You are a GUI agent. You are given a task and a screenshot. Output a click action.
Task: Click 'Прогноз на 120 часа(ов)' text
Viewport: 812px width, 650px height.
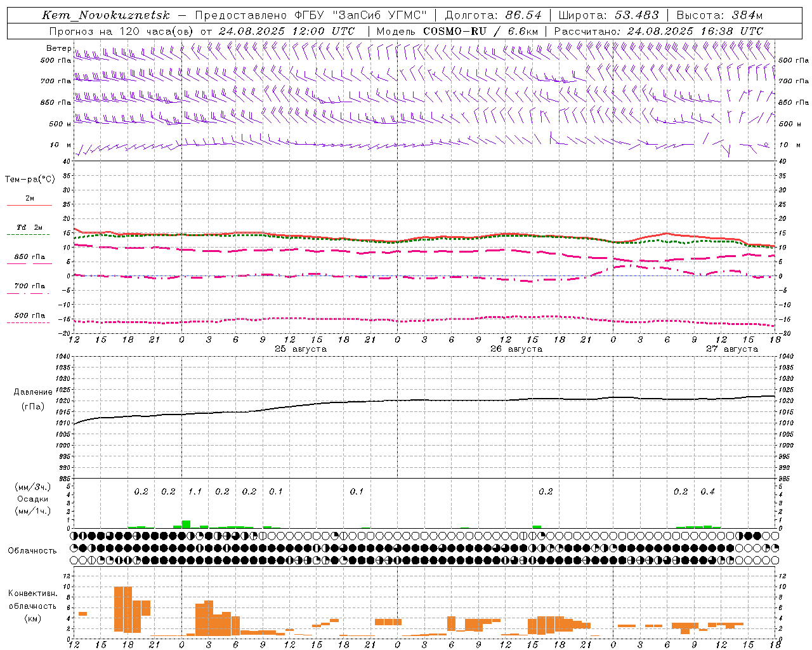(x=122, y=31)
